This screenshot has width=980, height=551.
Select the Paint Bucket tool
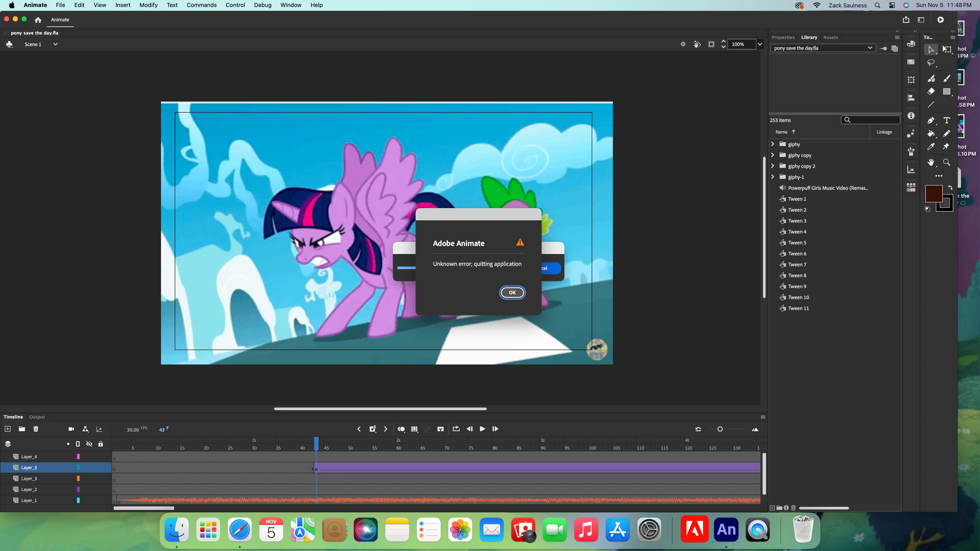pyautogui.click(x=931, y=133)
